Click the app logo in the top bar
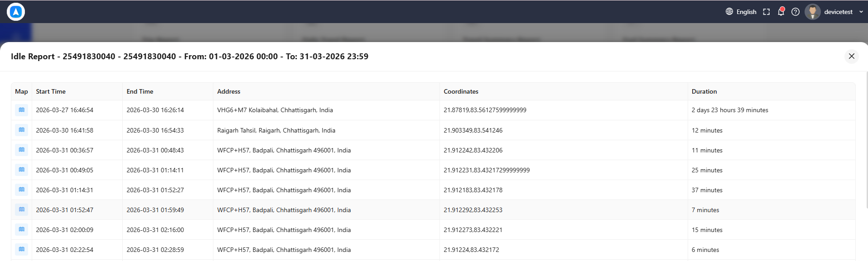The width and height of the screenshot is (868, 261). pyautogui.click(x=16, y=12)
